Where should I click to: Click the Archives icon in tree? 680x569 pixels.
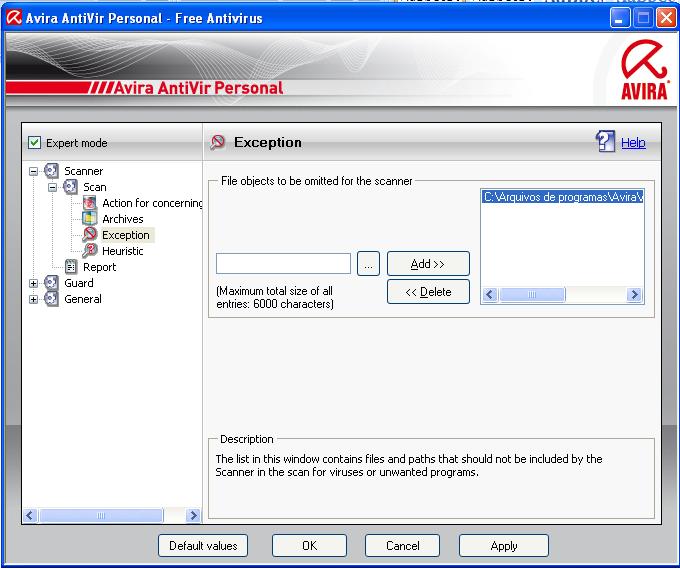click(89, 219)
